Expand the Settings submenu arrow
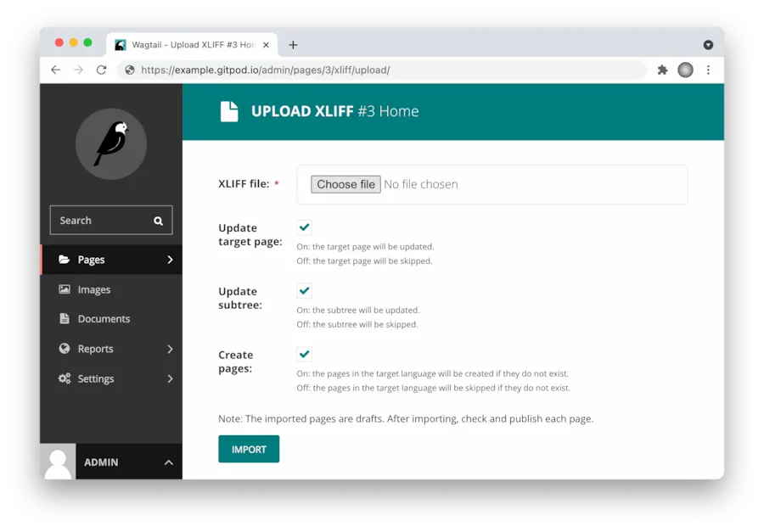This screenshot has height=532, width=764. click(170, 378)
